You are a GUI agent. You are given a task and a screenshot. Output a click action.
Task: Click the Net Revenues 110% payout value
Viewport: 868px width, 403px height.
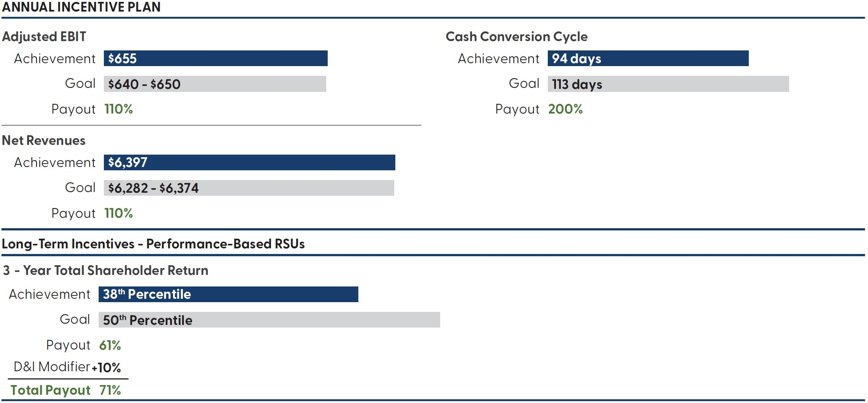pyautogui.click(x=118, y=213)
